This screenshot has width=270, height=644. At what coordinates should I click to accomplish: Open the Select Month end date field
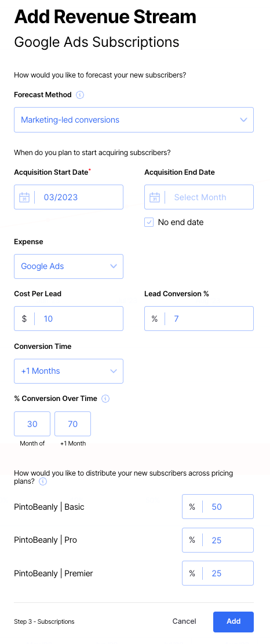(x=199, y=197)
